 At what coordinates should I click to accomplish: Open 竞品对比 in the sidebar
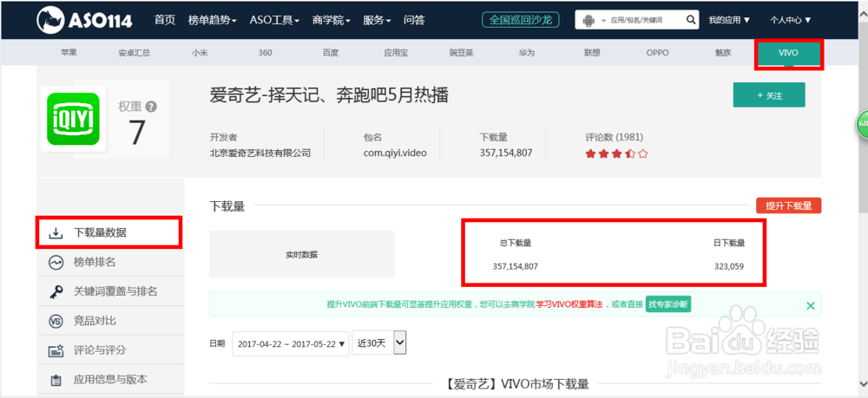point(109,321)
